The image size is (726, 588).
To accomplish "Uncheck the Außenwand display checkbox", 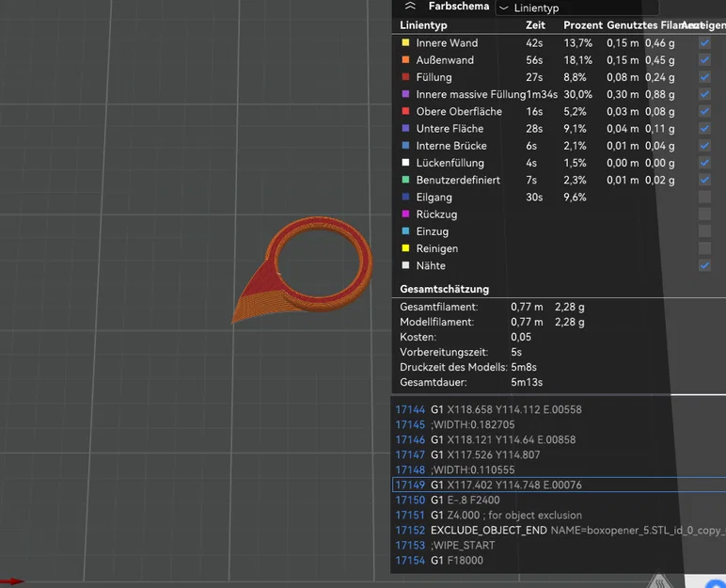I will (x=704, y=60).
